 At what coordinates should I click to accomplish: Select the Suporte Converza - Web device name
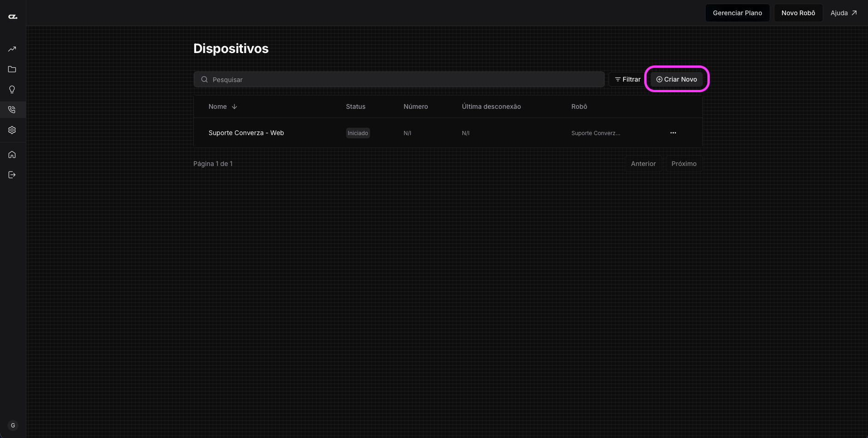click(x=246, y=133)
